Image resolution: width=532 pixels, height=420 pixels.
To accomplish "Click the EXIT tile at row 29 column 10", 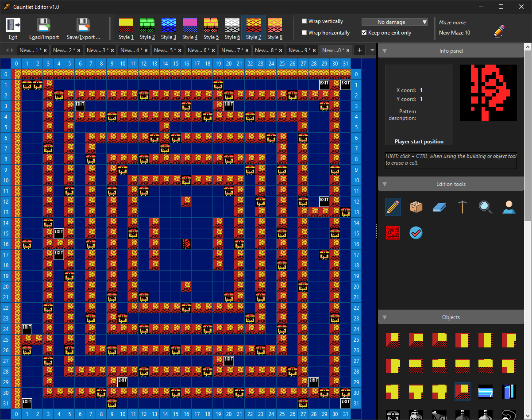I will coord(123,381).
